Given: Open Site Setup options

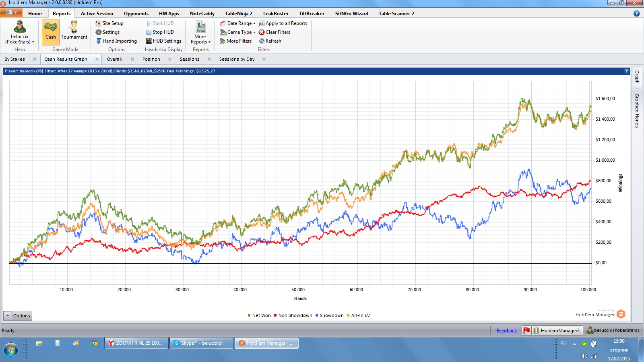Looking at the screenshot, I should [x=109, y=23].
